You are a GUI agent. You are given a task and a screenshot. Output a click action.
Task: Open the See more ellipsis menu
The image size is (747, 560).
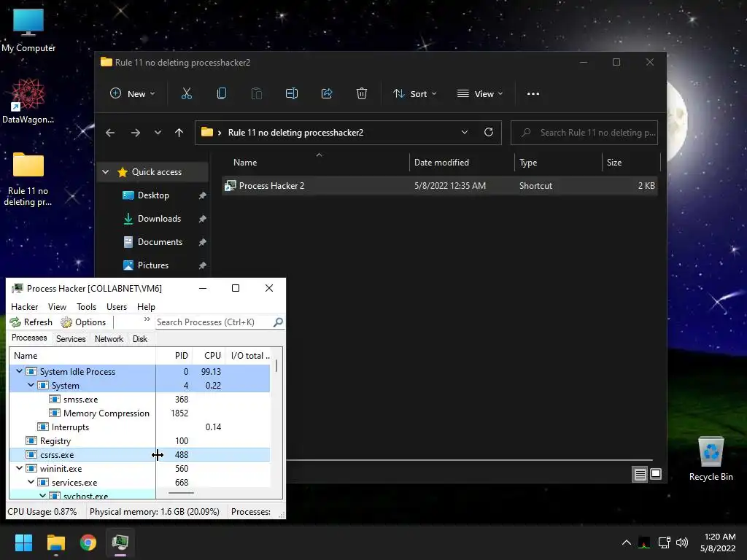tap(533, 94)
